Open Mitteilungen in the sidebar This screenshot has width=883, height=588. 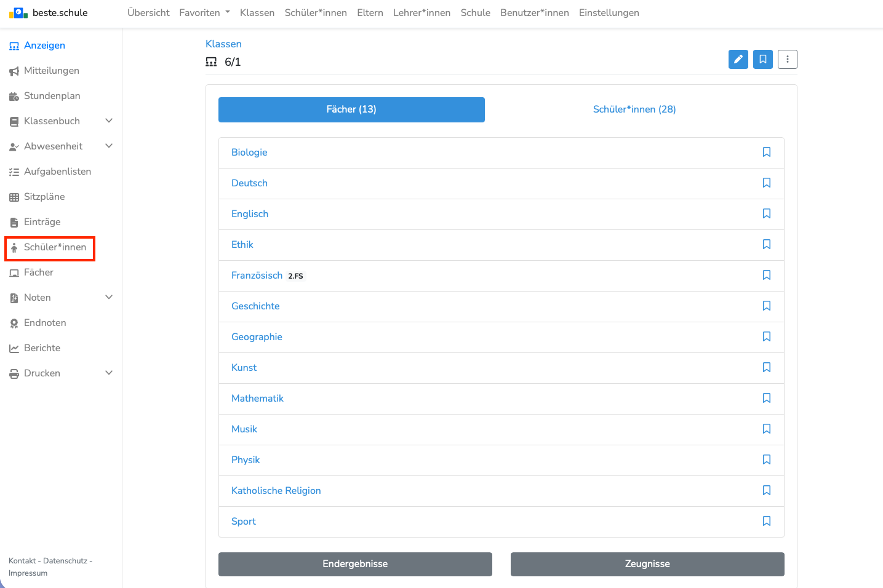(51, 71)
